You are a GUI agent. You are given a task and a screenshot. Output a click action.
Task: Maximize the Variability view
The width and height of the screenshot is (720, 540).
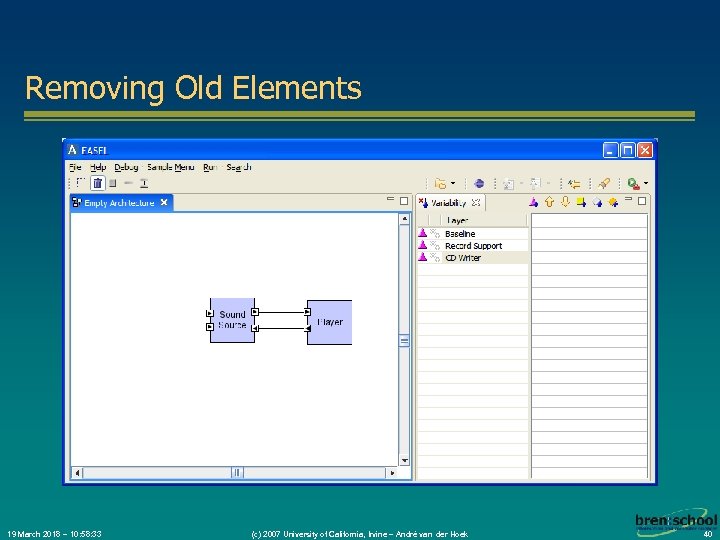coord(642,201)
